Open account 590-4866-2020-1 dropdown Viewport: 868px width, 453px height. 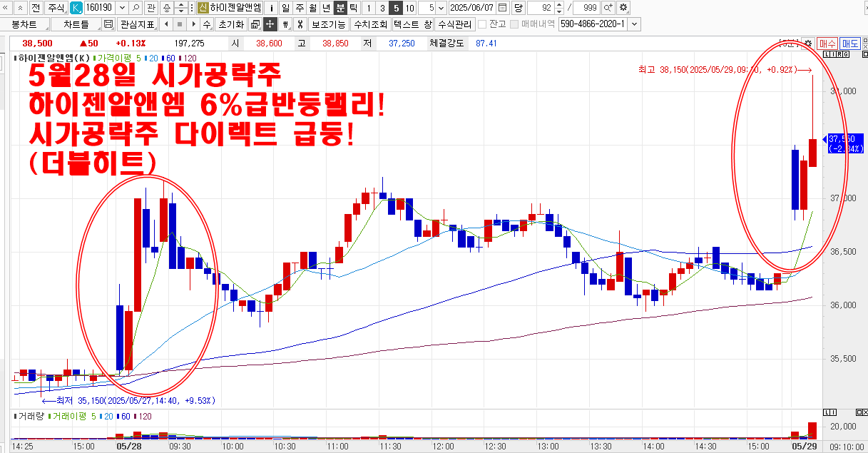634,24
